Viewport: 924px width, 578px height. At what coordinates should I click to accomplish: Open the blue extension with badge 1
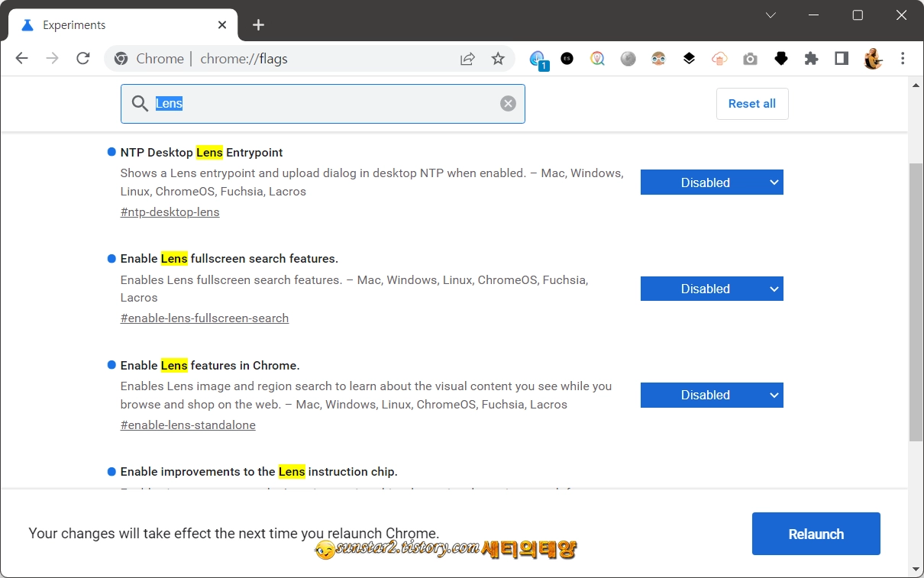538,60
